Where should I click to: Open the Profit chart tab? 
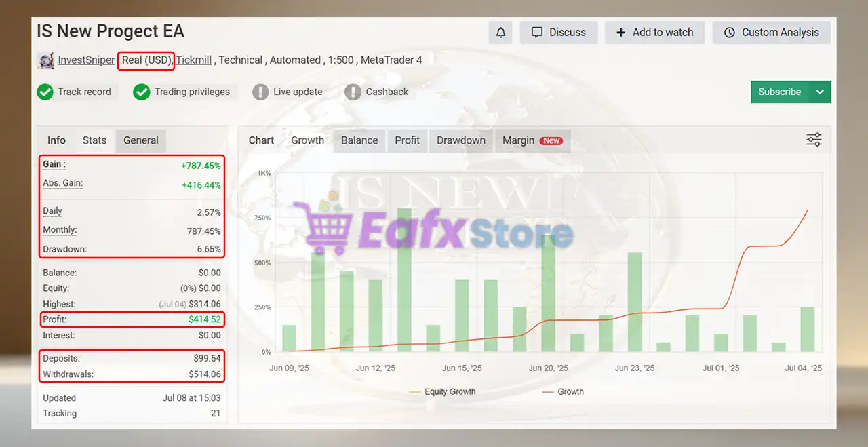(x=408, y=140)
